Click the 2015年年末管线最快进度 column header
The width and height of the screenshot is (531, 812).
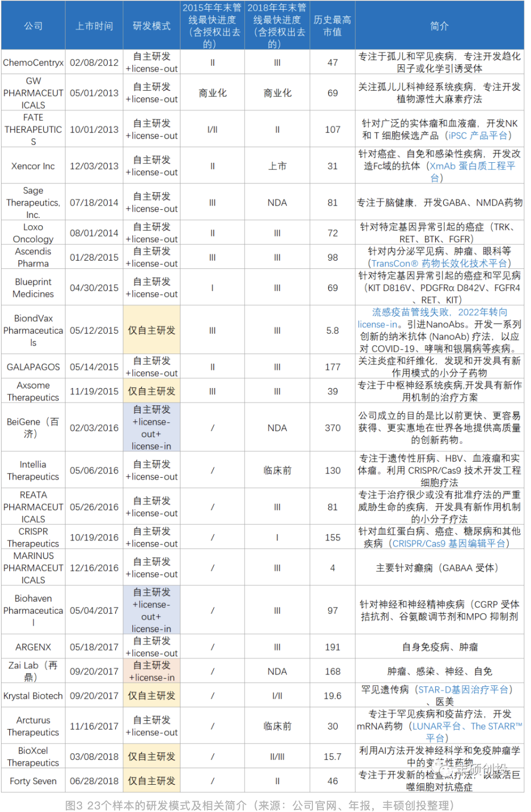click(212, 26)
